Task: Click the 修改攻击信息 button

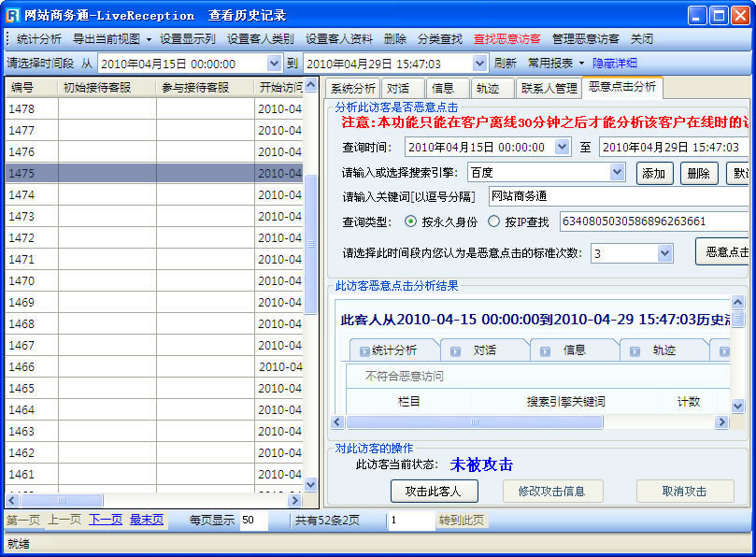Action: coord(552,492)
